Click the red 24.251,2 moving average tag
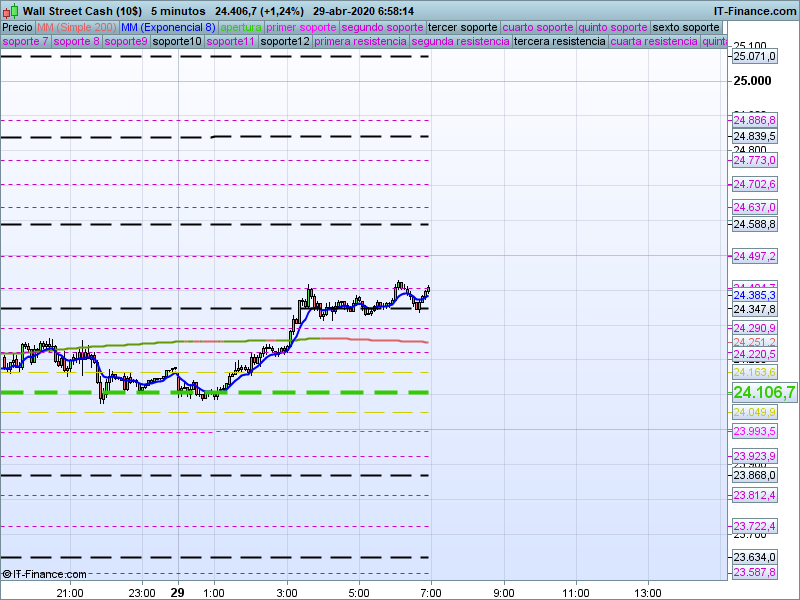 point(755,342)
